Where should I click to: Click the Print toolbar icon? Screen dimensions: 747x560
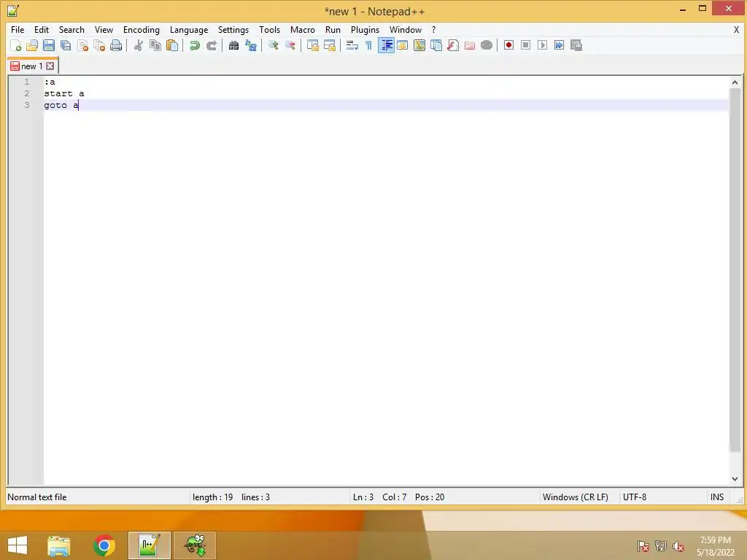pos(116,45)
